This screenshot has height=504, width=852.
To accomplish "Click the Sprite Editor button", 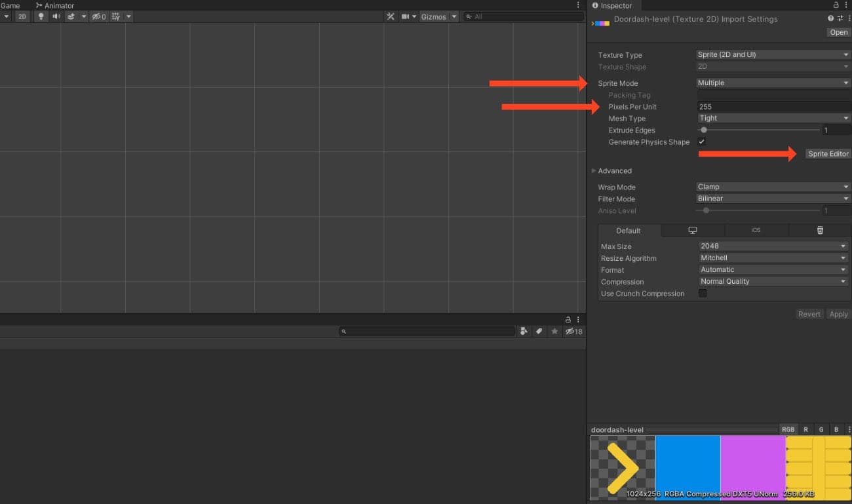I will (828, 154).
